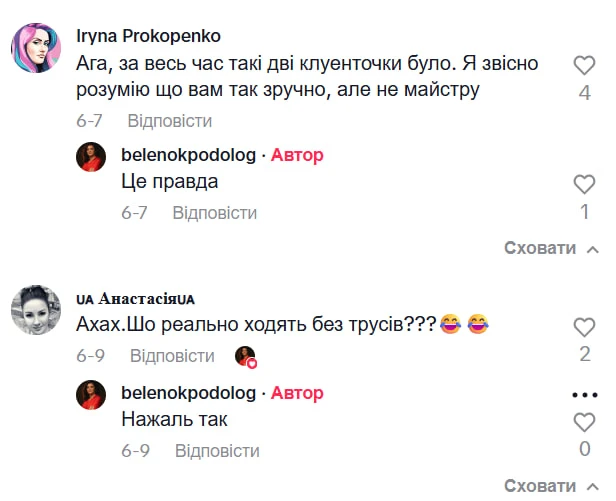Screen dimensions: 616x501
Task: Open author avatar beside "Нажаль так"
Action: pos(91,395)
